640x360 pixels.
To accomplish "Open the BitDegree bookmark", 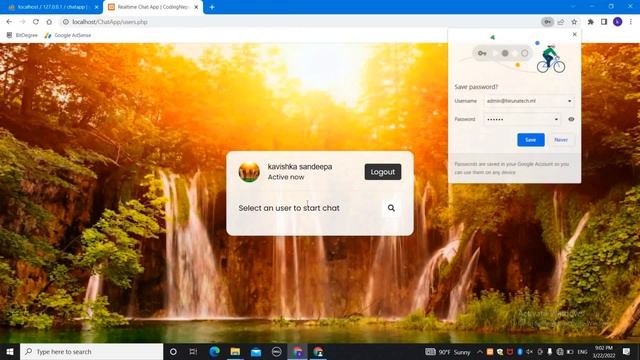I will pos(22,36).
